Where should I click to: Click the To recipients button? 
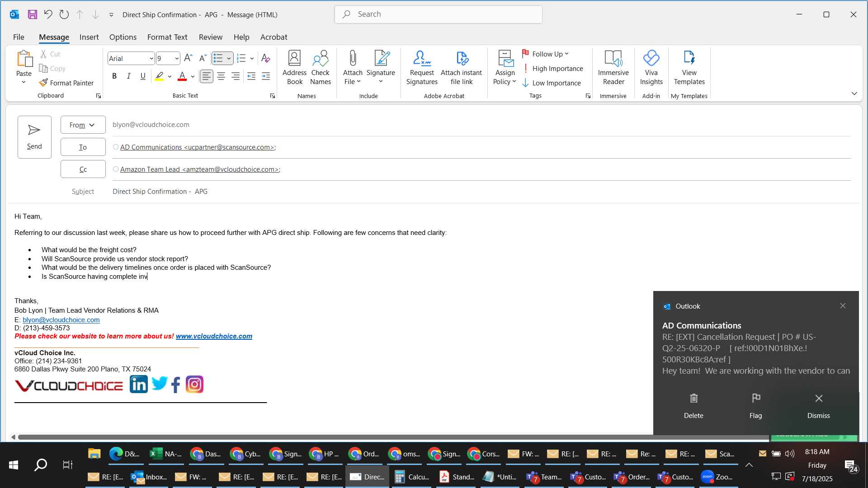point(83,147)
